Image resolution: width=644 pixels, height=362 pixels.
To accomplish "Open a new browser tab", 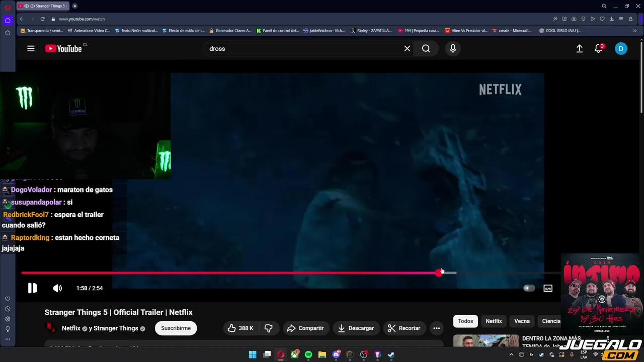I will [74, 6].
